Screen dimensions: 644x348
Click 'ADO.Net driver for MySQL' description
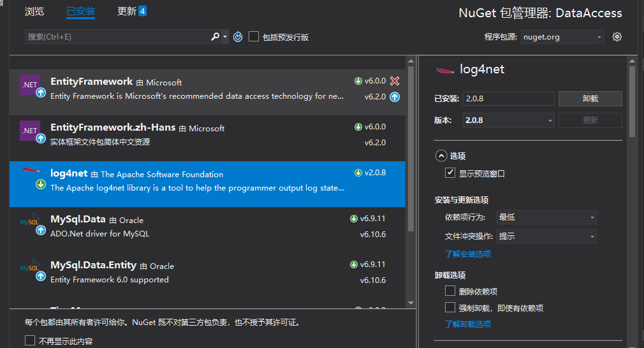click(100, 233)
